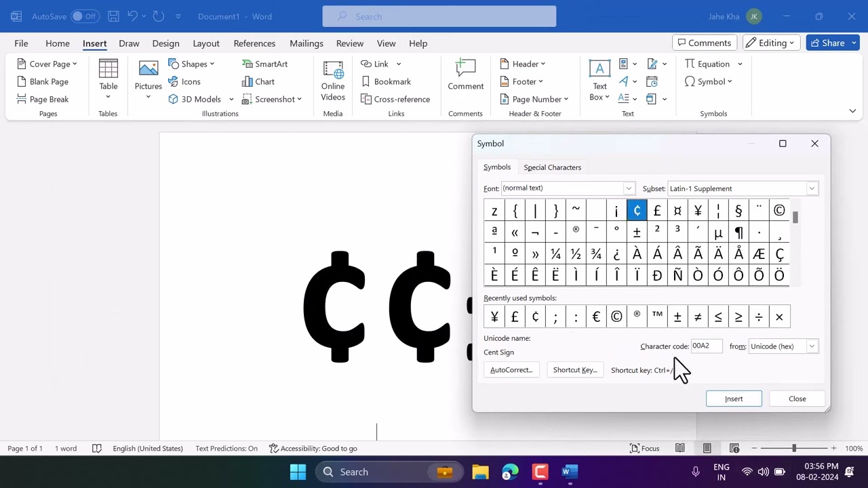Insert a Chart

(x=258, y=81)
